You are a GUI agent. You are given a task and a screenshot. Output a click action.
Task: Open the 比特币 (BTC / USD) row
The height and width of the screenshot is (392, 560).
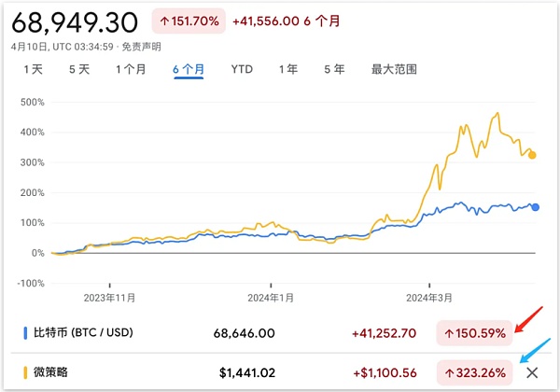pos(82,332)
